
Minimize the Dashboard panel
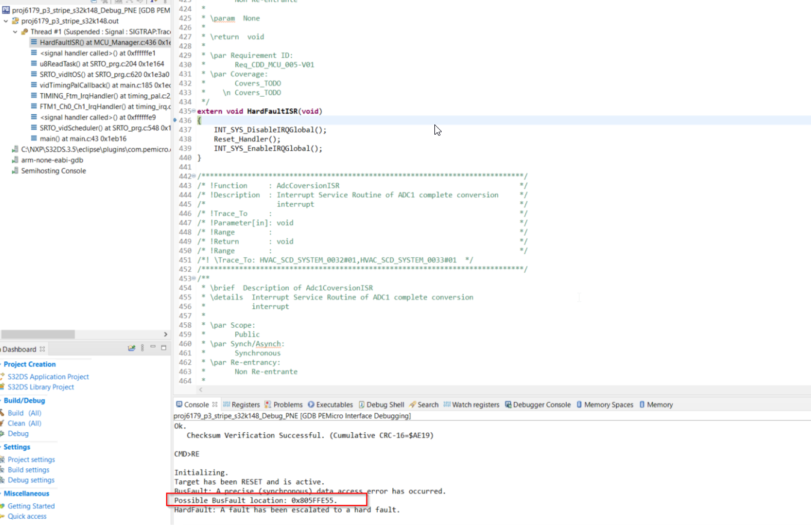pyautogui.click(x=153, y=347)
